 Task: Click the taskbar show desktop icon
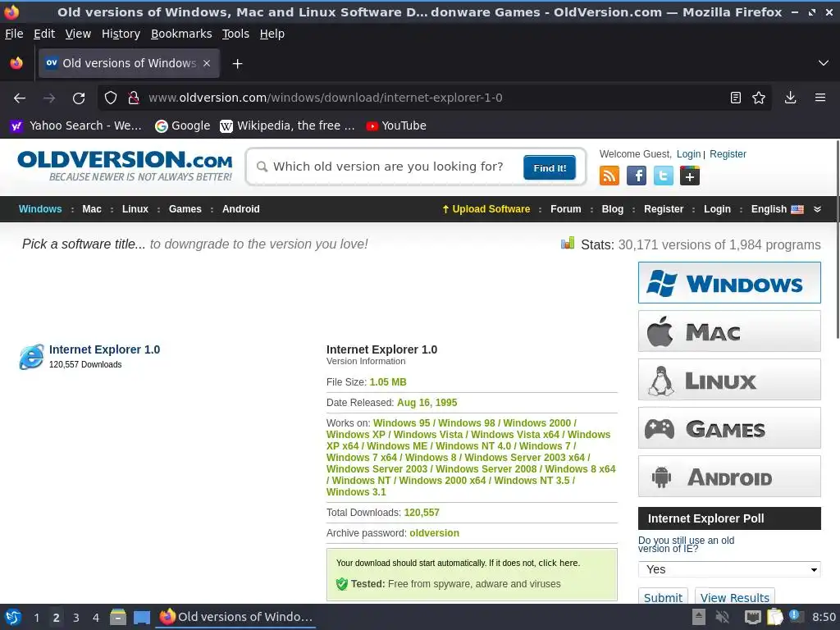click(141, 617)
